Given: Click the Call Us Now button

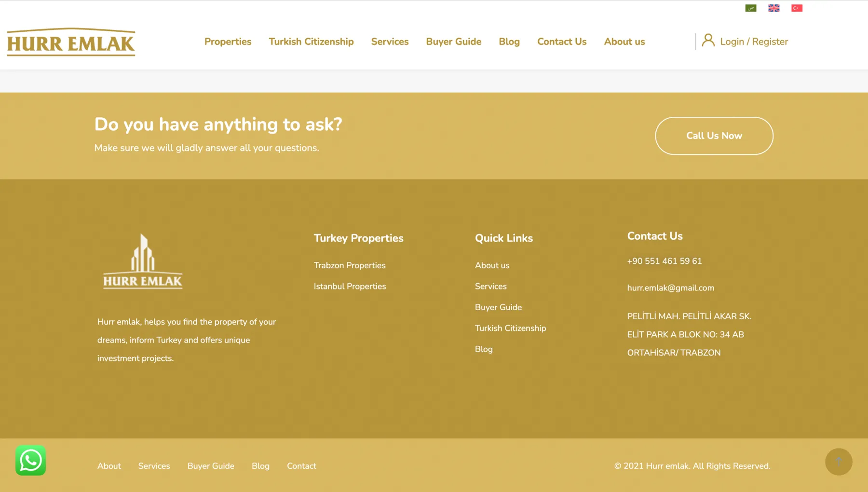Looking at the screenshot, I should pos(714,136).
